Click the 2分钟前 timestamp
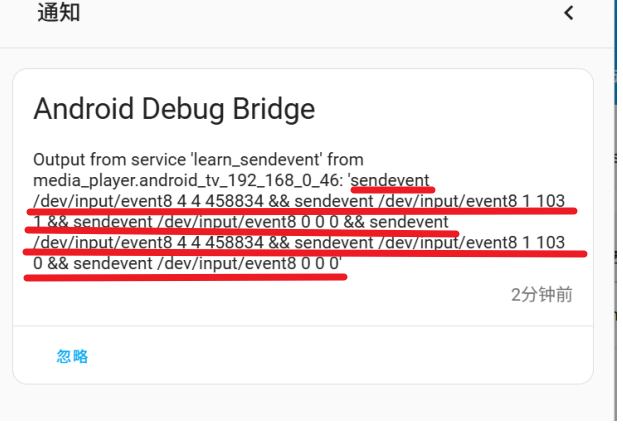Screen dimensions: 623x429 (542, 295)
